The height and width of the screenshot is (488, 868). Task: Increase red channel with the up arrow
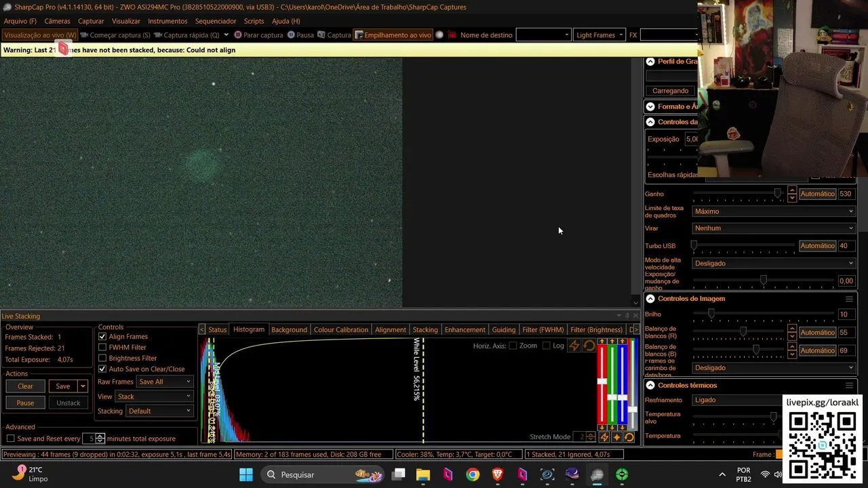602,342
